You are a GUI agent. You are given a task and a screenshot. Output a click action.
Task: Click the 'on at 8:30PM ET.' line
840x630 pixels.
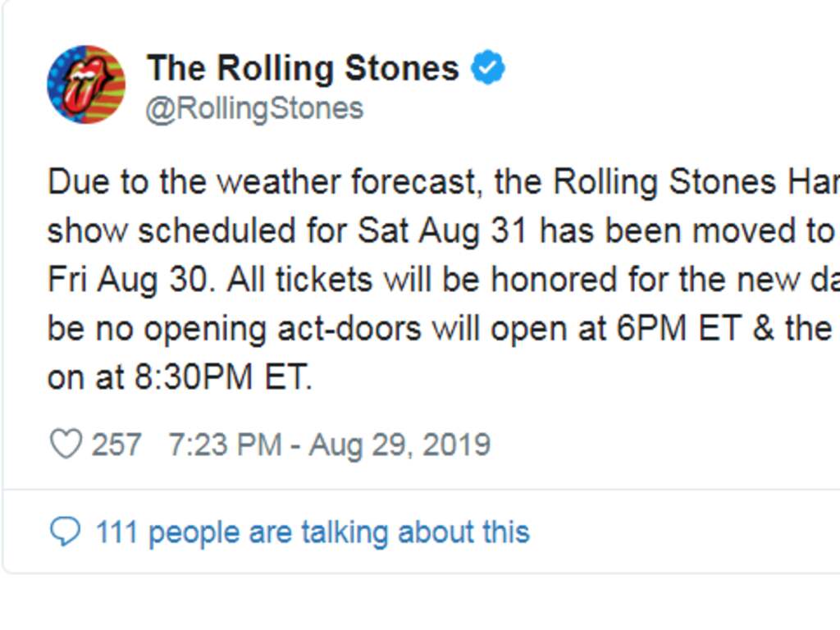(180, 377)
